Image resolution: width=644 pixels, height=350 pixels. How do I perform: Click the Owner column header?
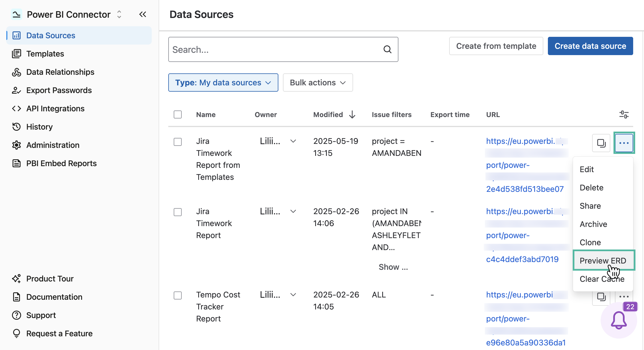pos(266,114)
